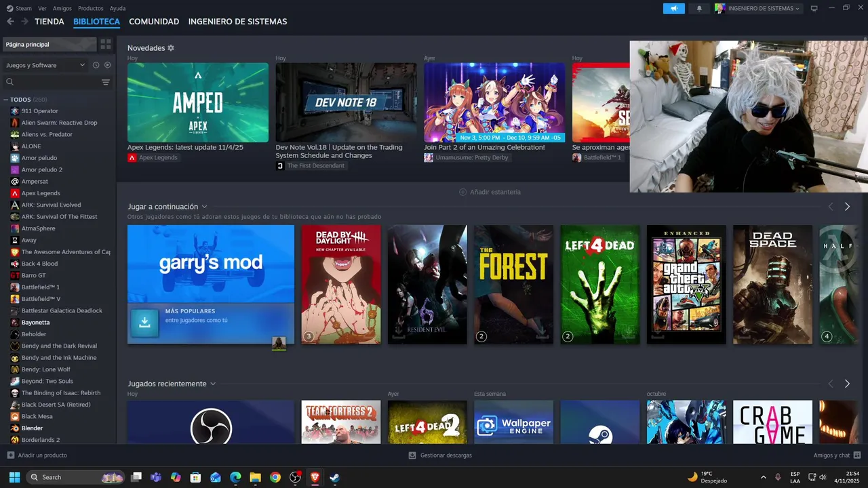Open the Amigos y chat icon

[857, 455]
